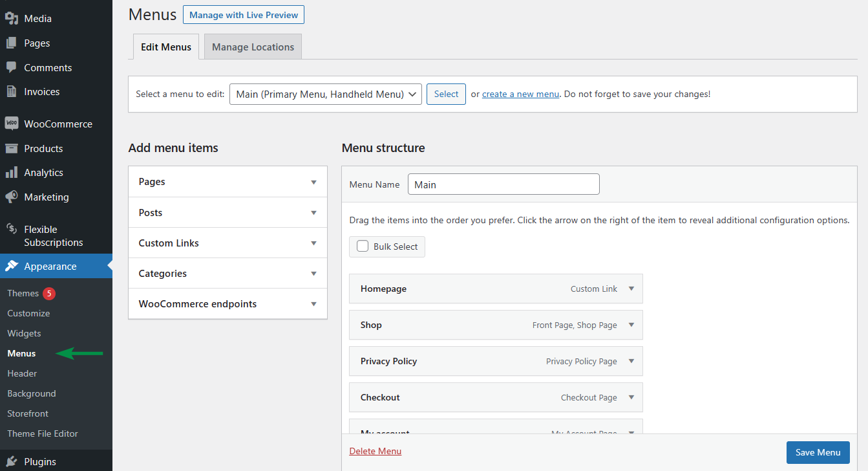Open the Plugins sidebar menu label
Screen dimensions: 868x471
point(40,462)
